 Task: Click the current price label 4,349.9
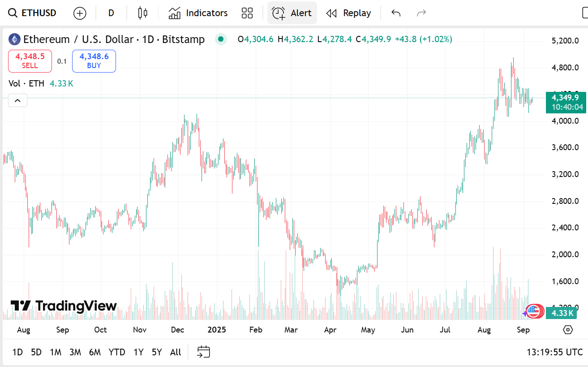566,97
